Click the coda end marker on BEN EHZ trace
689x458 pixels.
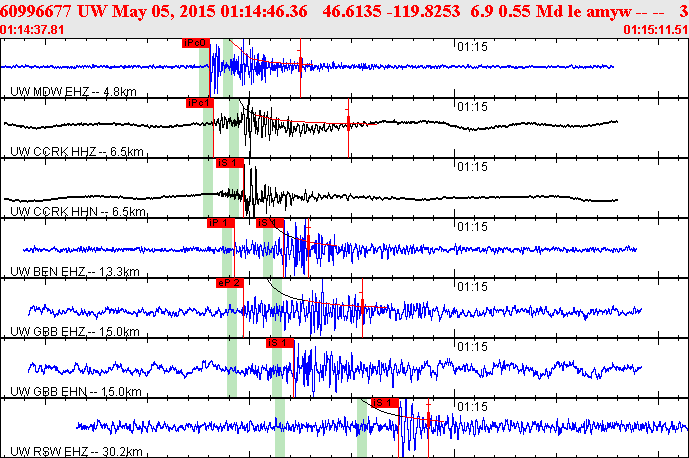pos(308,243)
